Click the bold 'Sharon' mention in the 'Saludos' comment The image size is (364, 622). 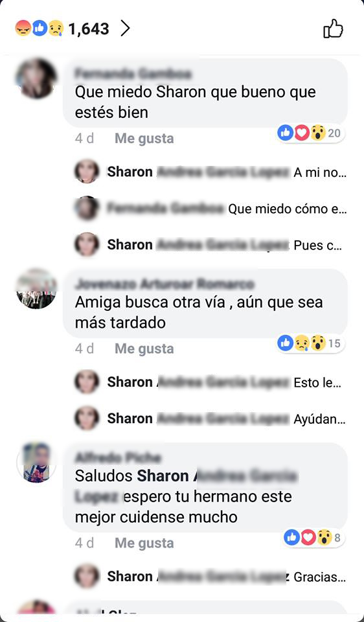click(x=163, y=476)
